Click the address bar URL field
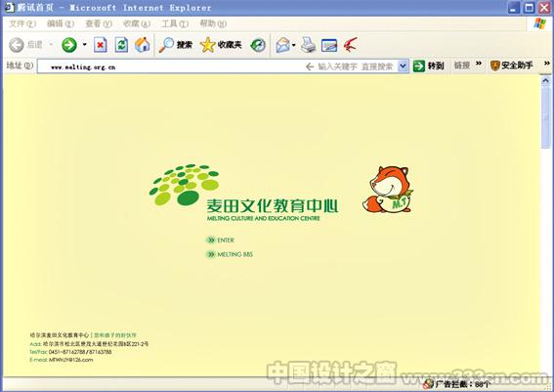554x392 pixels. [171, 66]
